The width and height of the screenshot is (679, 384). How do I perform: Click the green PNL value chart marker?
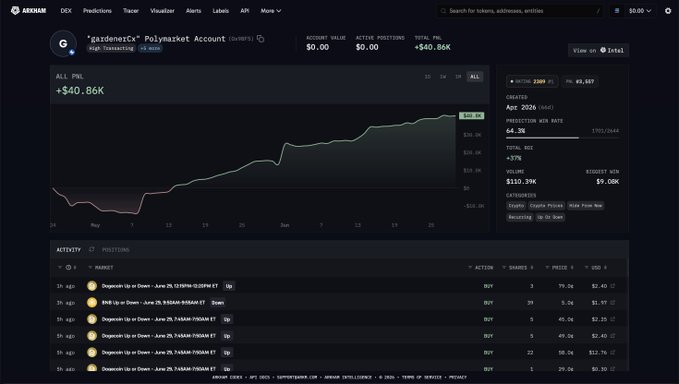[472, 116]
